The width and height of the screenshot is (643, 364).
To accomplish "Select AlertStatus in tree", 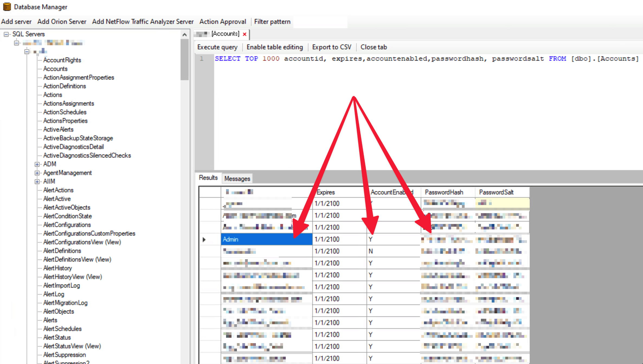I will pos(57,337).
